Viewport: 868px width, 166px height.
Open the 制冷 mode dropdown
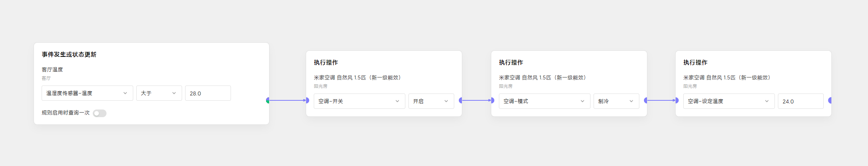[616, 101]
